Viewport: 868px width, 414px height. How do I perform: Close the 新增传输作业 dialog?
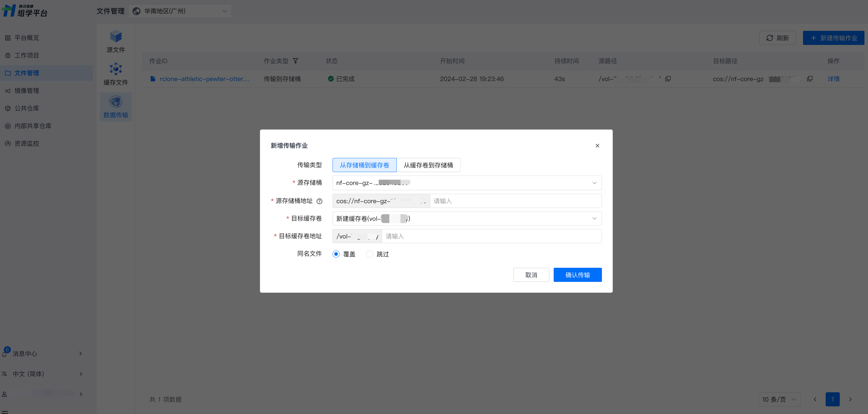(597, 146)
